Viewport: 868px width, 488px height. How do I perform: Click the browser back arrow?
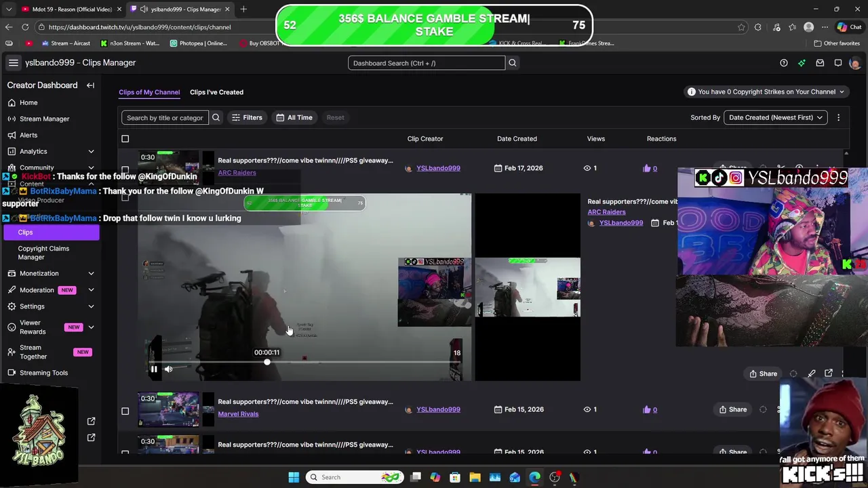click(8, 27)
